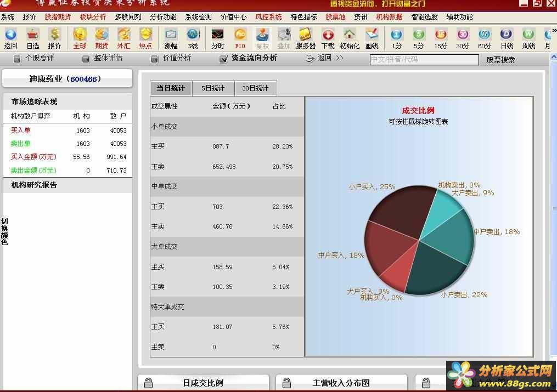Click the 叠加 overlay toolbar icon
This screenshot has width=557, height=392.
click(284, 39)
